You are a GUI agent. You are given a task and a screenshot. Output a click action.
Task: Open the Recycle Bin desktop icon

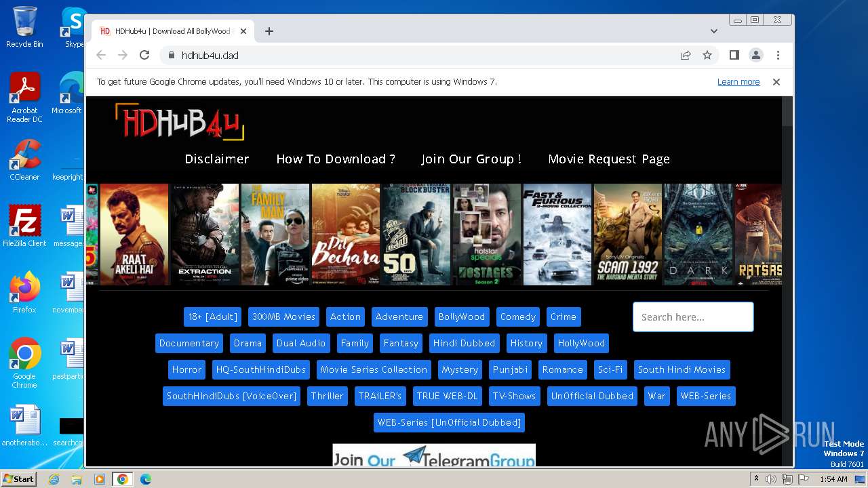point(24,27)
